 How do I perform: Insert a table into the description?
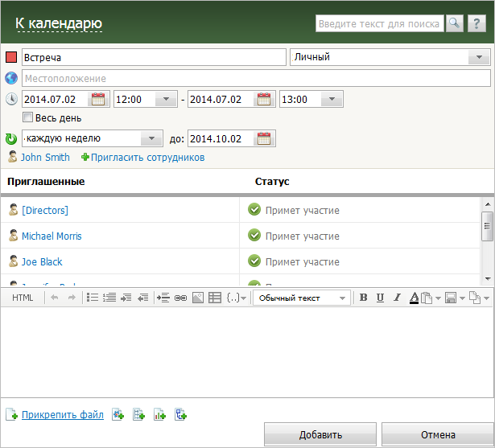[215, 298]
